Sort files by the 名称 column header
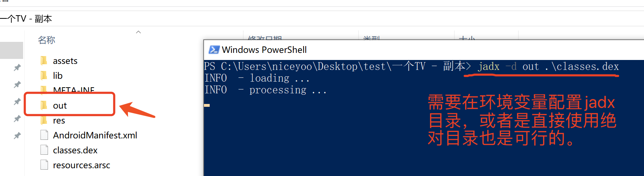Image resolution: width=644 pixels, height=176 pixels. (x=47, y=40)
